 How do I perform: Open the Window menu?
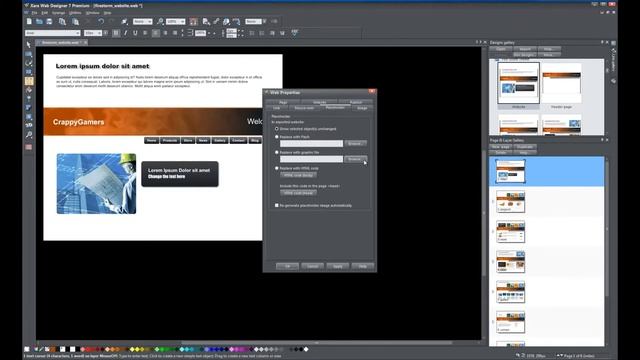point(92,13)
